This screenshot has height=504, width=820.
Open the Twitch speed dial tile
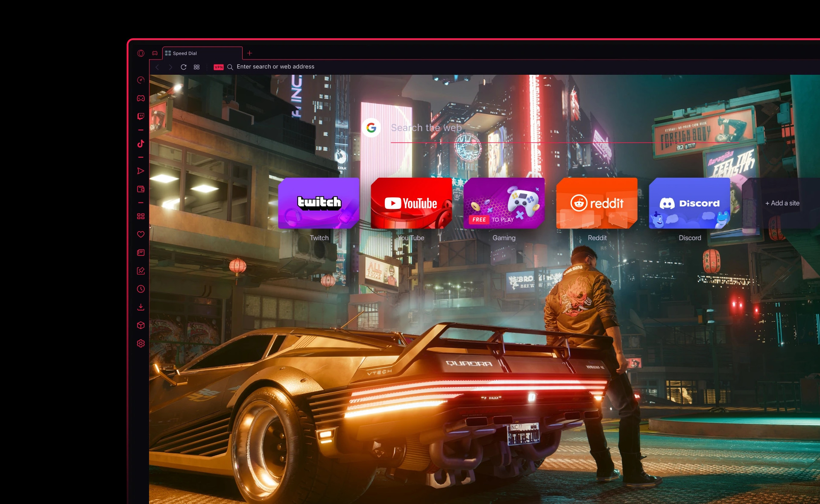coord(319,203)
